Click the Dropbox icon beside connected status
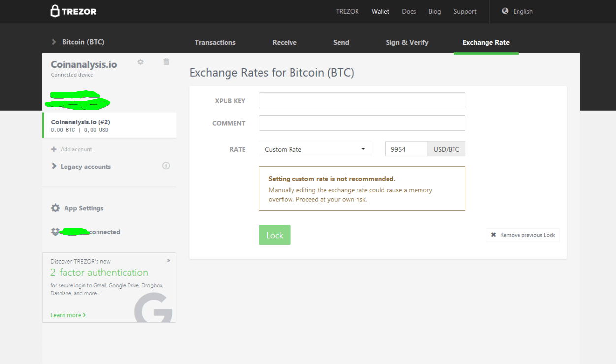The image size is (616, 364). pos(55,231)
